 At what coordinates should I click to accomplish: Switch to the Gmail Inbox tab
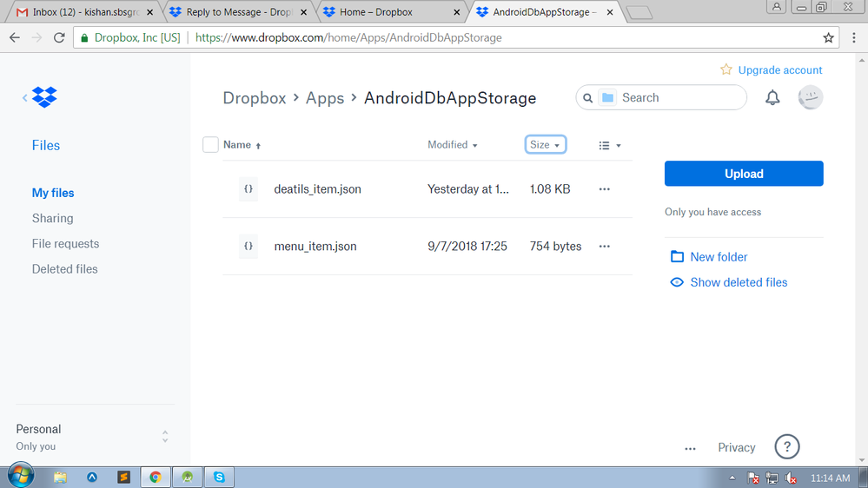click(x=85, y=11)
